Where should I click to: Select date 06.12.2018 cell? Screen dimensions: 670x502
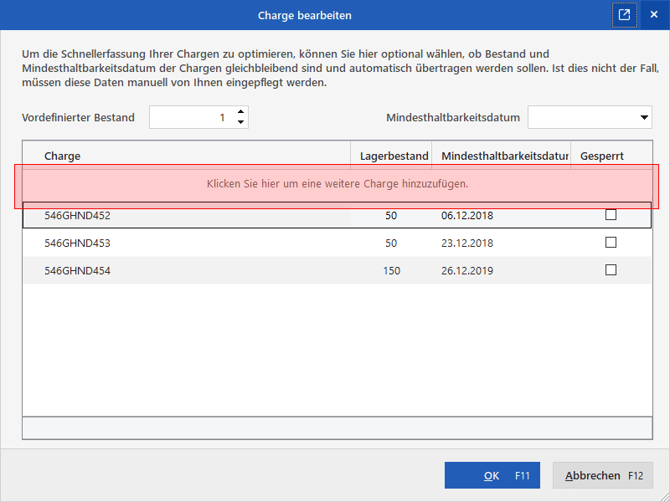point(467,215)
